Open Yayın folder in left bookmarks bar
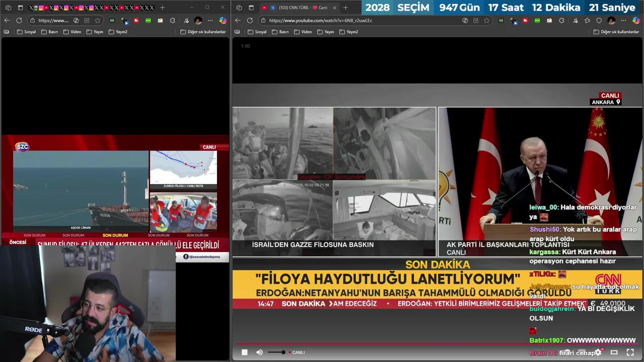 coord(94,32)
